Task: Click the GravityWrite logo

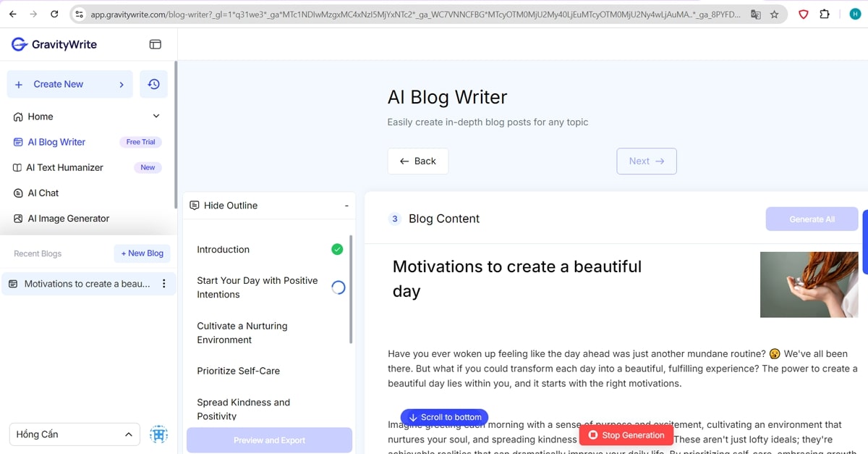Action: tap(54, 44)
